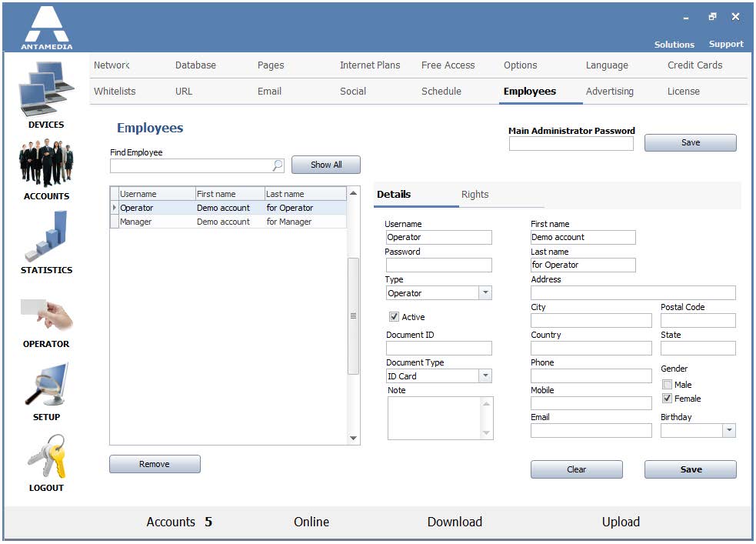
Task: Click the Logout keys icon
Action: [x=46, y=456]
